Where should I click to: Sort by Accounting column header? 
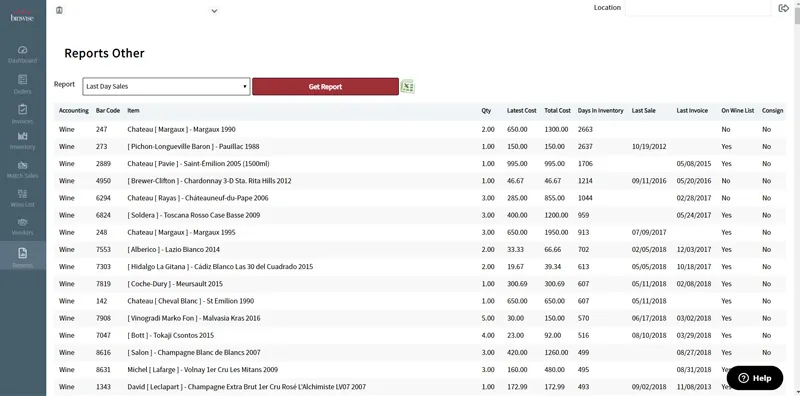pyautogui.click(x=73, y=110)
